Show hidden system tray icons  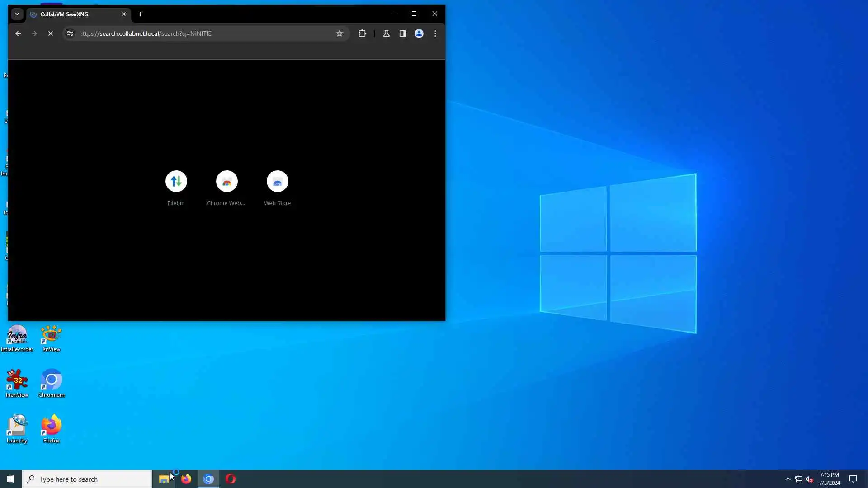788,479
